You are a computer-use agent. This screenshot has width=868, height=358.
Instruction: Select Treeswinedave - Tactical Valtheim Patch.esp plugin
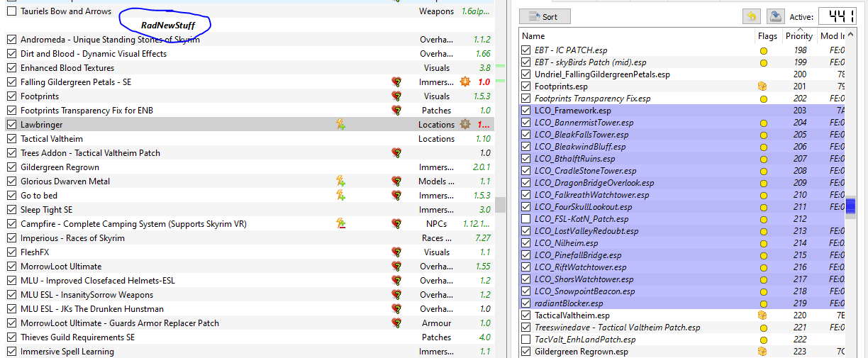[682, 328]
